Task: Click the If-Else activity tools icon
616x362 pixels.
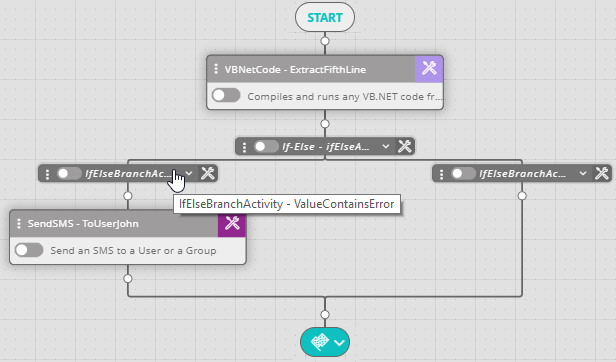Action: [x=404, y=146]
